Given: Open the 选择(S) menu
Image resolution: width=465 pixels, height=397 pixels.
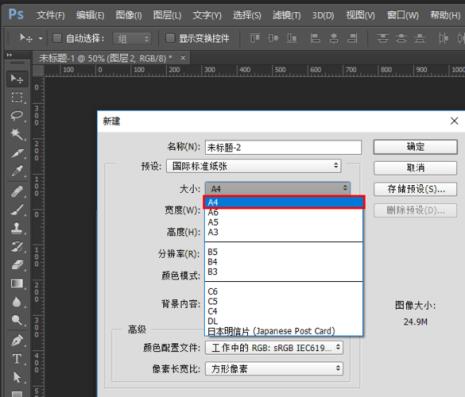Looking at the screenshot, I should 247,15.
